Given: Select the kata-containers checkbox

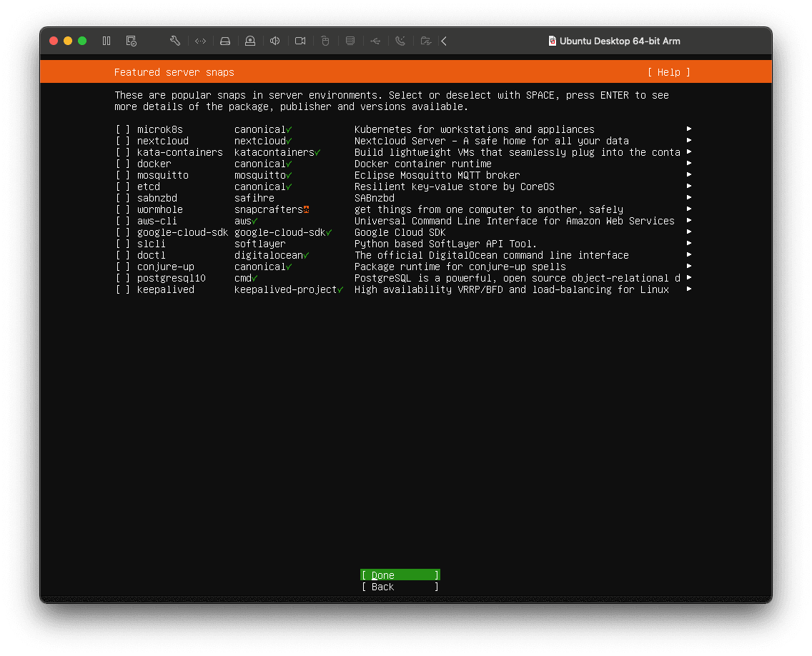Looking at the screenshot, I should [123, 152].
